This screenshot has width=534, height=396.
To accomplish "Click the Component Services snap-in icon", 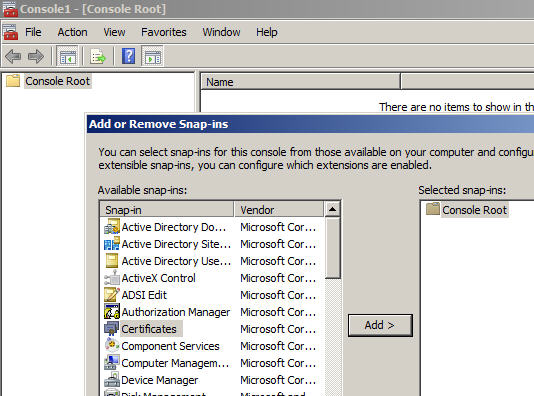I will tap(112, 346).
